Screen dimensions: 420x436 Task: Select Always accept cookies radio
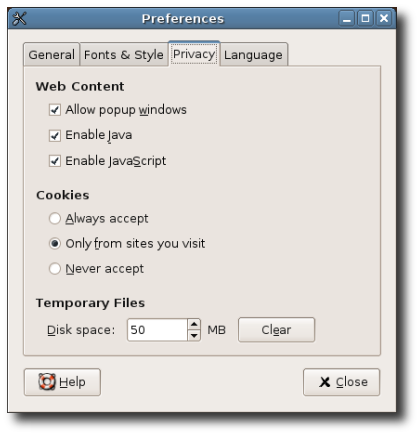tap(55, 219)
